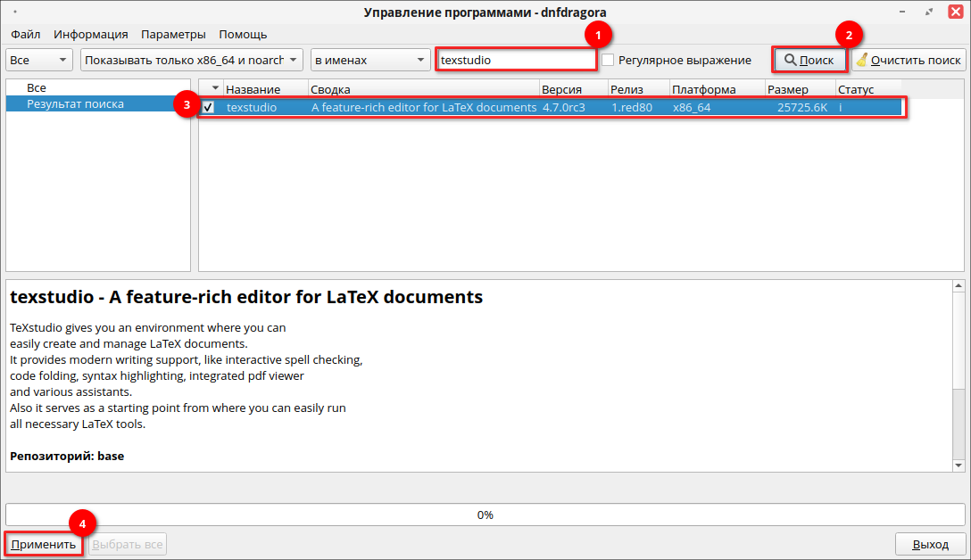
Task: Open the Информация menu
Action: 90,35
